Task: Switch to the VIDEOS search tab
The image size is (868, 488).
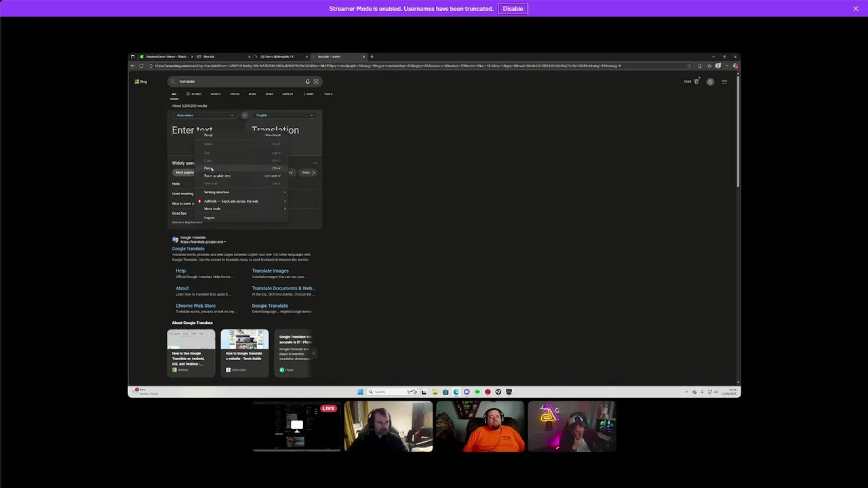Action: click(235, 94)
